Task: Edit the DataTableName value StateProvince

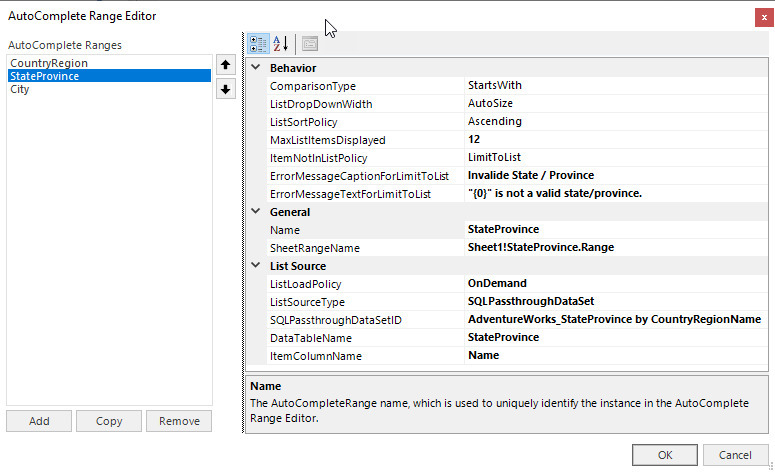Action: point(616,338)
